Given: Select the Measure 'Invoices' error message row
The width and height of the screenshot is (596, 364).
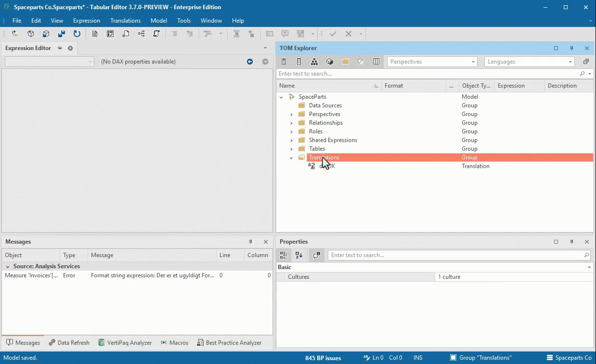Looking at the screenshot, I should 137,275.
